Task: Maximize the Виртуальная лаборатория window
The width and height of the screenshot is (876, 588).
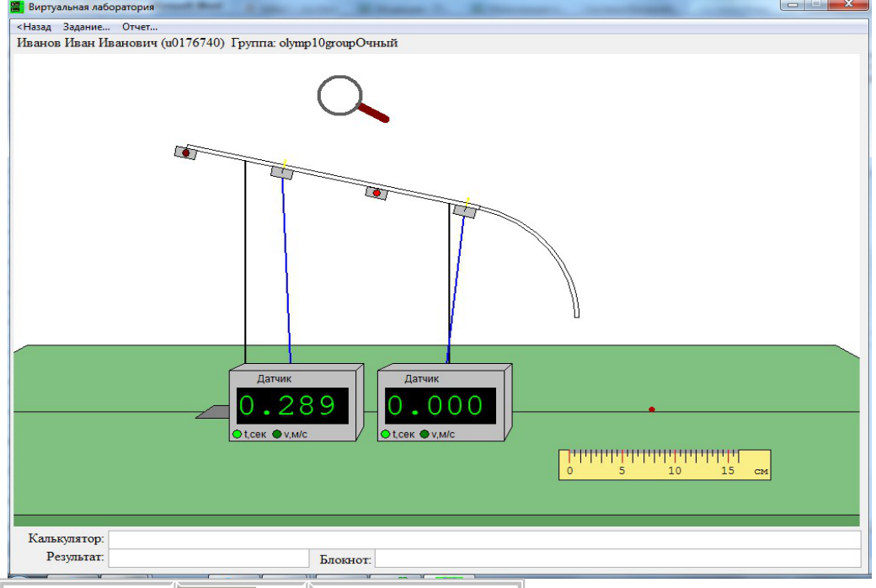Action: [816, 4]
